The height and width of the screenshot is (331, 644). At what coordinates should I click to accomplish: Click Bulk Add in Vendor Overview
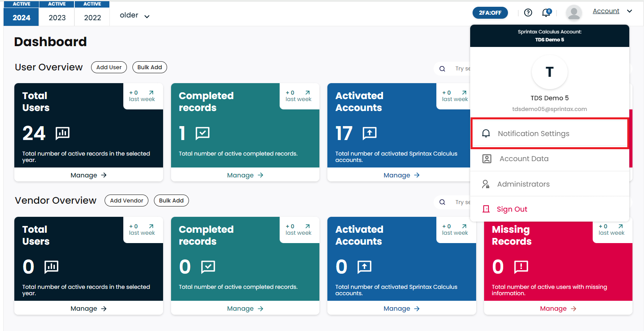[x=171, y=201]
